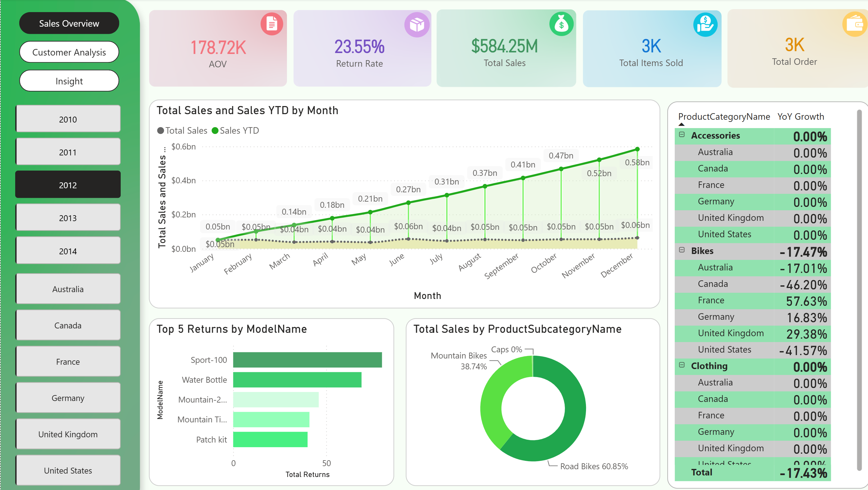The image size is (868, 490).
Task: Click the 178.72K AOV card value
Action: tap(218, 47)
